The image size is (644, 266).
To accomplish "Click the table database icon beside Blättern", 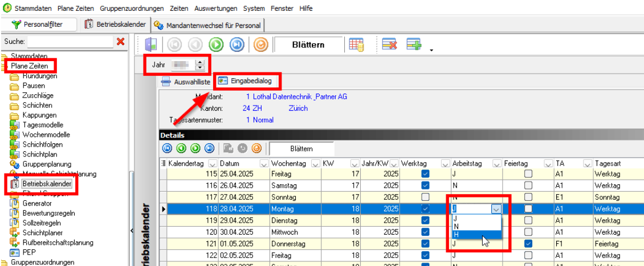I will tap(357, 45).
